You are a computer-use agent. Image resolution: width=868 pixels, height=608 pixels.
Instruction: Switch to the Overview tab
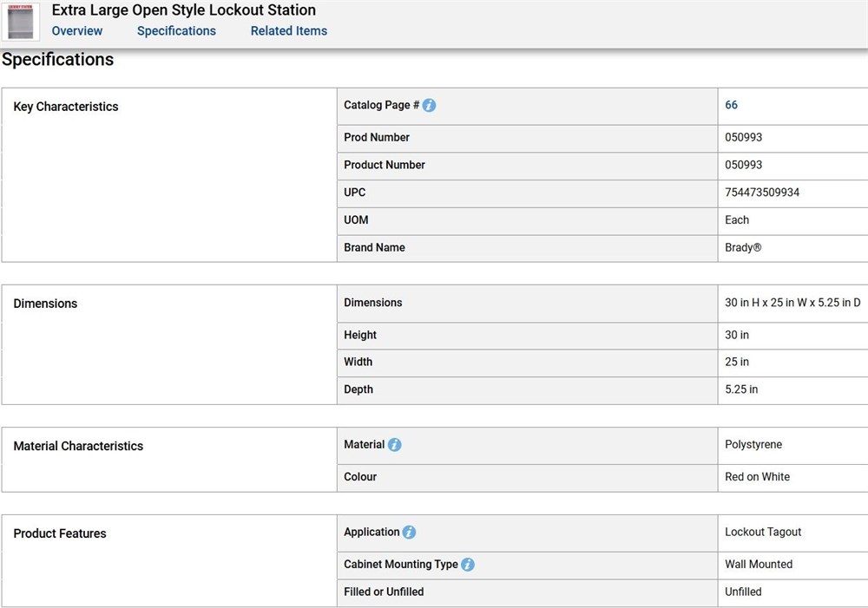coord(77,31)
